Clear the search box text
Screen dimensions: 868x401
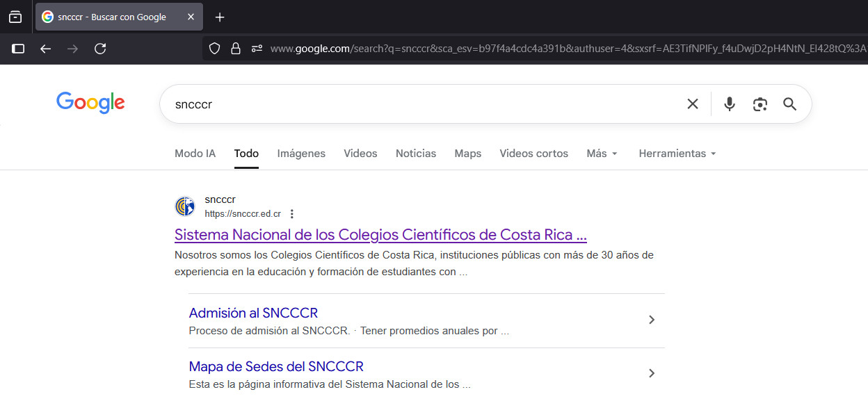click(x=693, y=104)
